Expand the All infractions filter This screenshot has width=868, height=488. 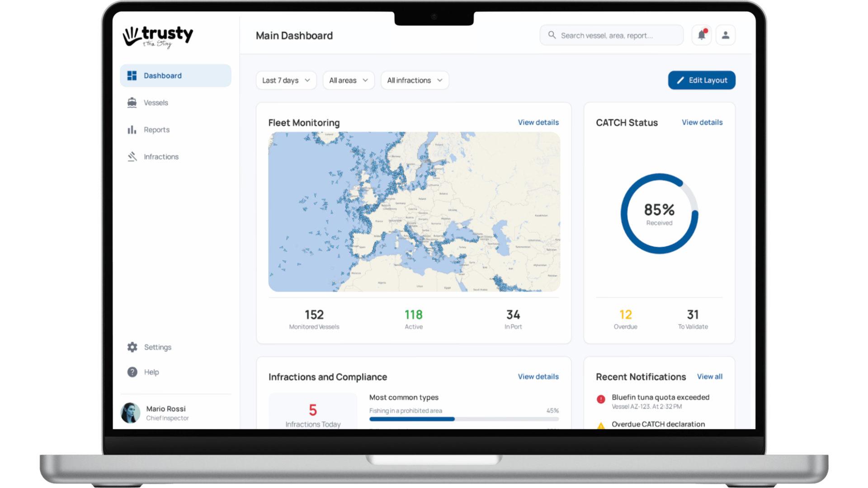click(x=414, y=80)
